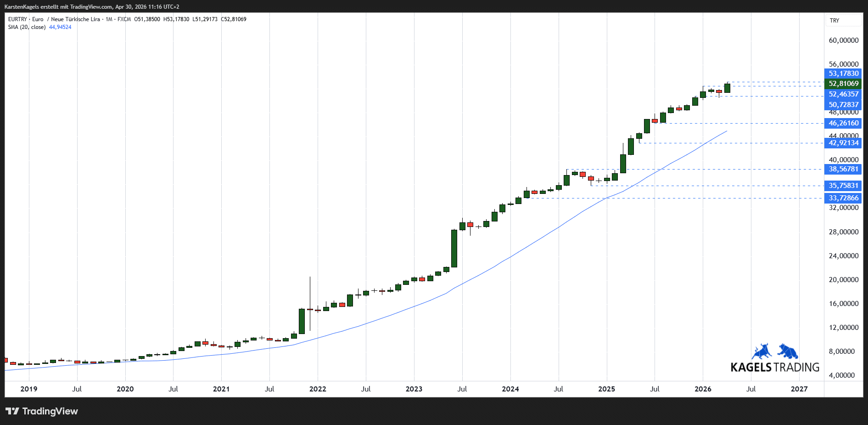Select the 33,72866 price level label
The height and width of the screenshot is (425, 868).
(843, 198)
